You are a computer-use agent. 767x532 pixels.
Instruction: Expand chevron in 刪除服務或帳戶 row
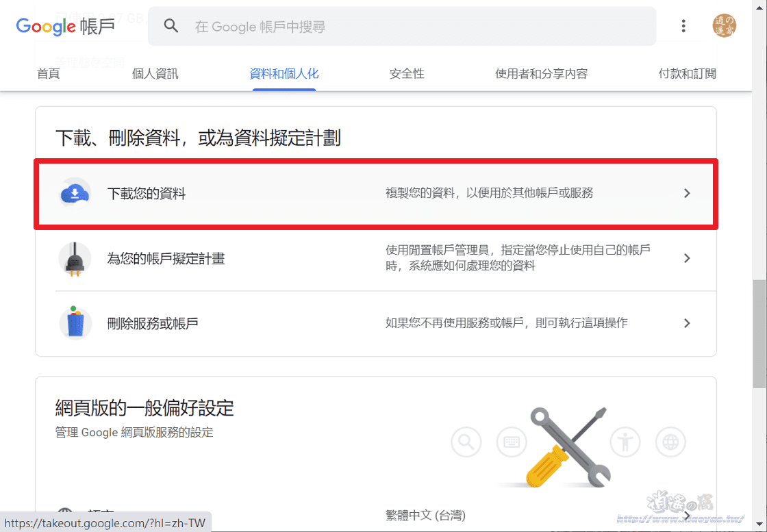pos(687,323)
